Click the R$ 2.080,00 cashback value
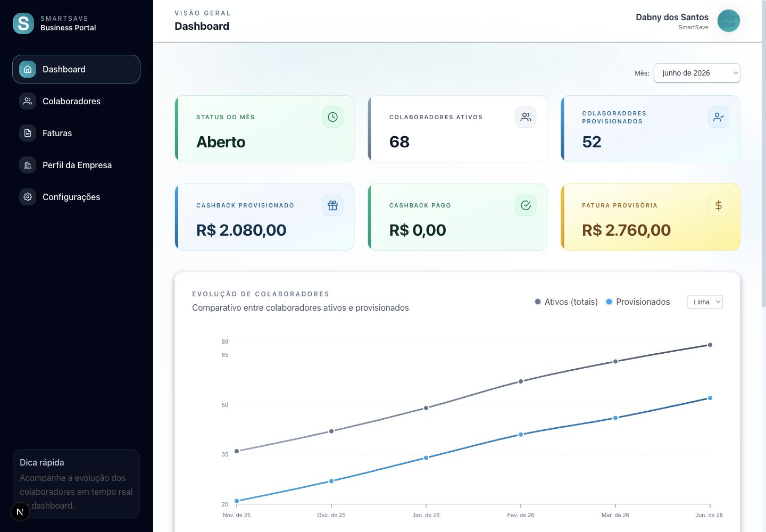Image resolution: width=766 pixels, height=532 pixels. [242, 230]
